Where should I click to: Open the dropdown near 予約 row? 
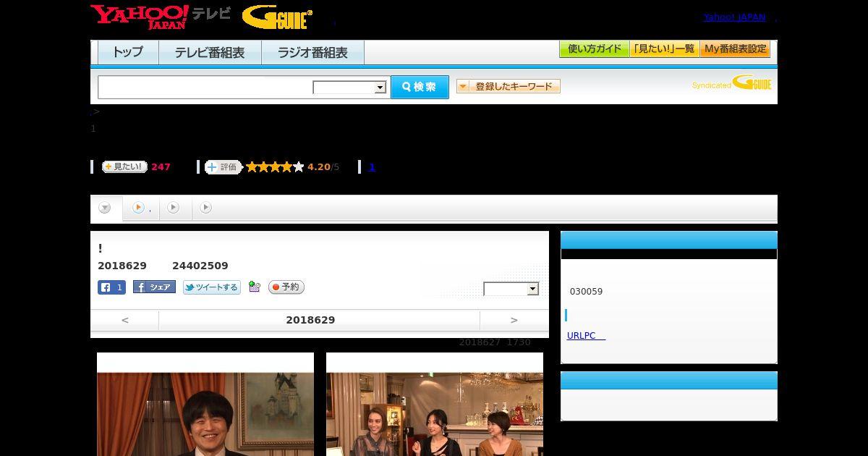tap(511, 289)
